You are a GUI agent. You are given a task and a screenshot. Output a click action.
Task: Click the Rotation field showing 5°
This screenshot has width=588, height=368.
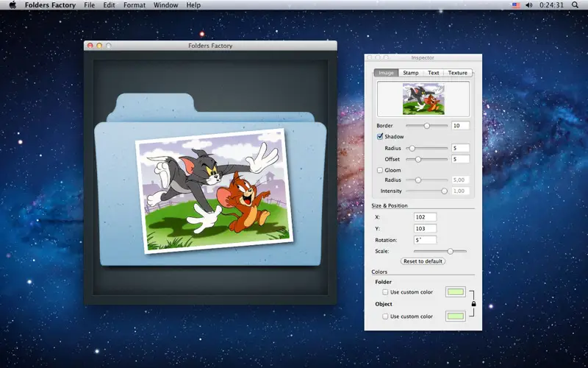click(x=426, y=240)
